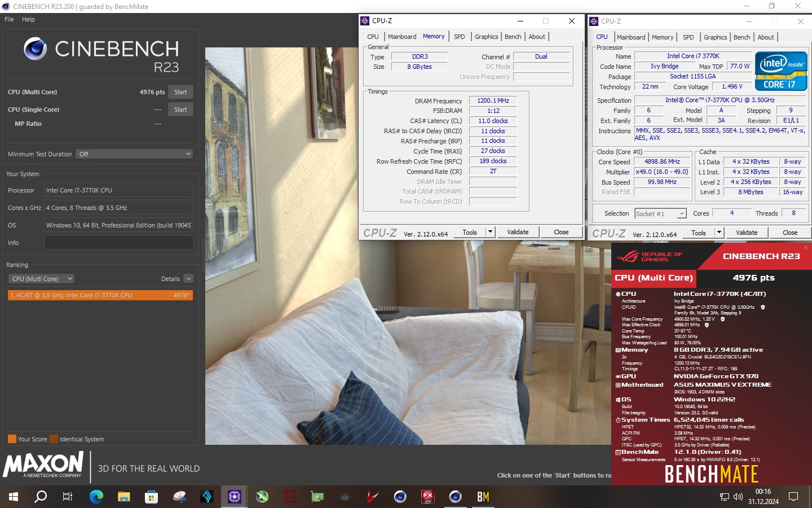Click the Info input field in Your System
812x508 pixels.
(118, 243)
